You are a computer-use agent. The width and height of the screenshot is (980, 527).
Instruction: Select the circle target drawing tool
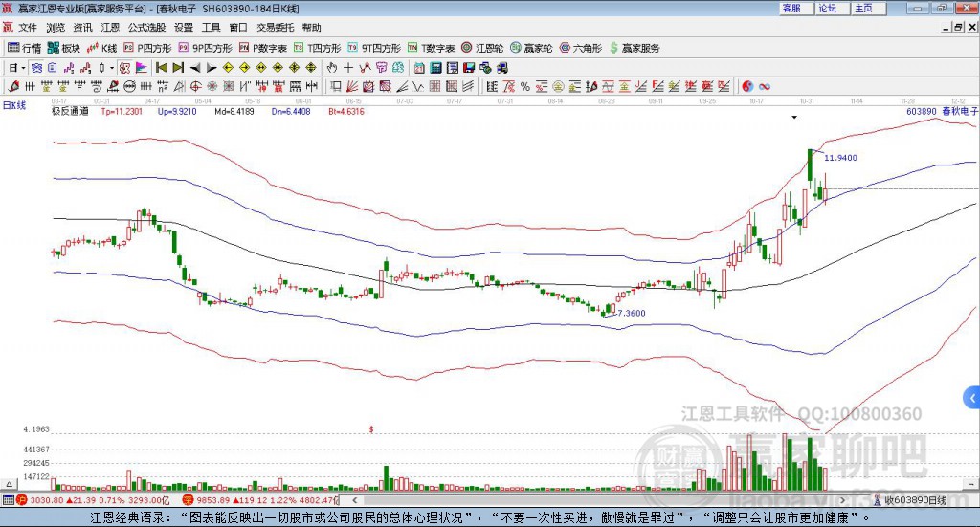tap(195, 87)
